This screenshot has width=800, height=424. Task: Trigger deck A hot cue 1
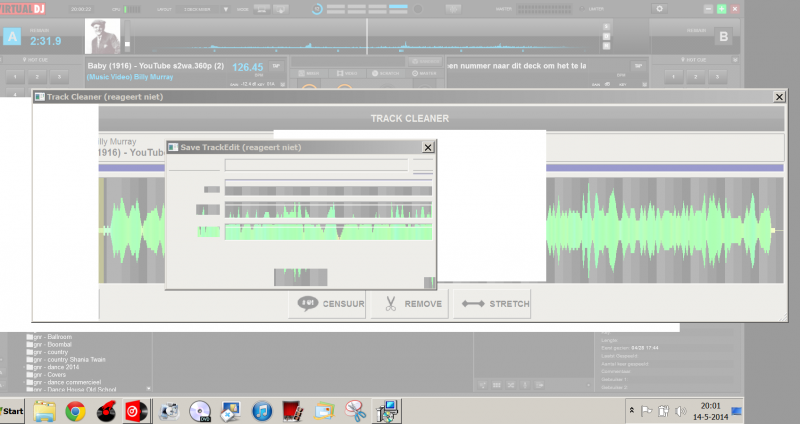tap(15, 77)
